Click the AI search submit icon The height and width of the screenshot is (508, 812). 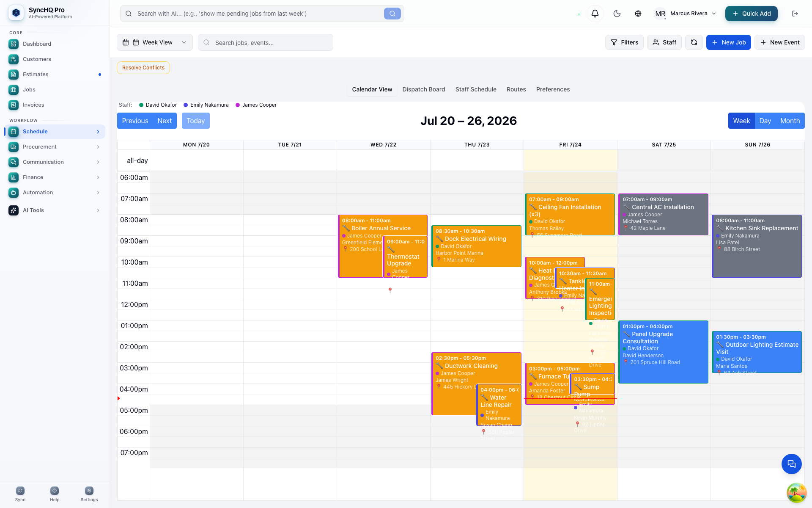coord(392,14)
